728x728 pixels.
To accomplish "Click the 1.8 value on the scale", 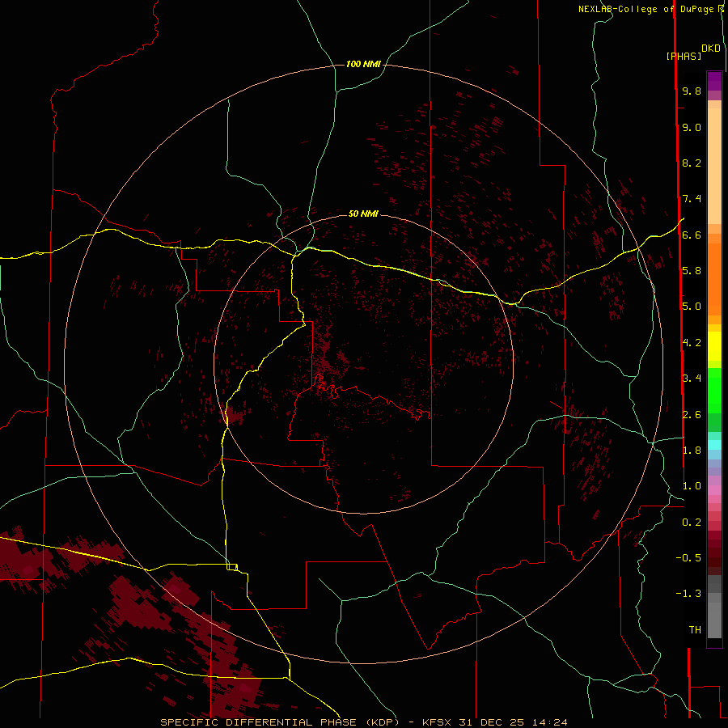I will (x=692, y=450).
